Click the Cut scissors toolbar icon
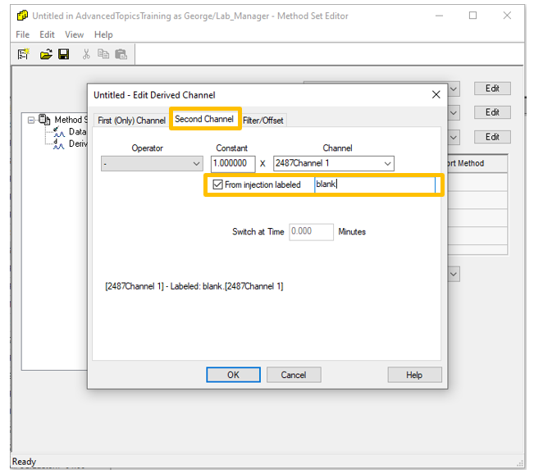Viewport: 534px width, 474px height. (x=86, y=54)
